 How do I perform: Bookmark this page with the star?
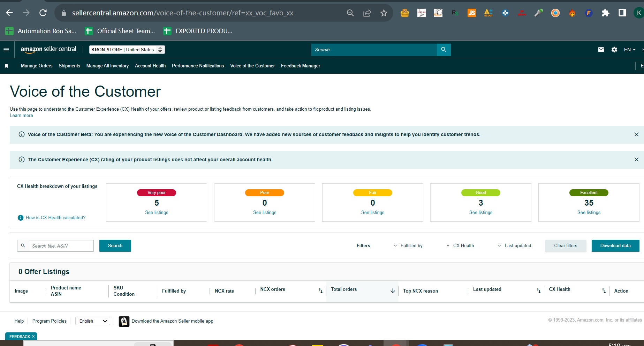384,13
